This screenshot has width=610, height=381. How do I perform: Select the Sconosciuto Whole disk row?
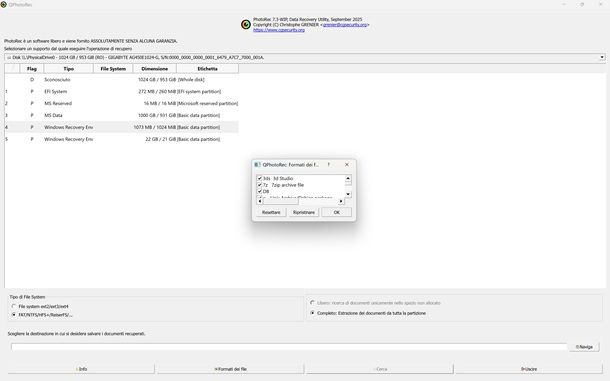(121, 79)
